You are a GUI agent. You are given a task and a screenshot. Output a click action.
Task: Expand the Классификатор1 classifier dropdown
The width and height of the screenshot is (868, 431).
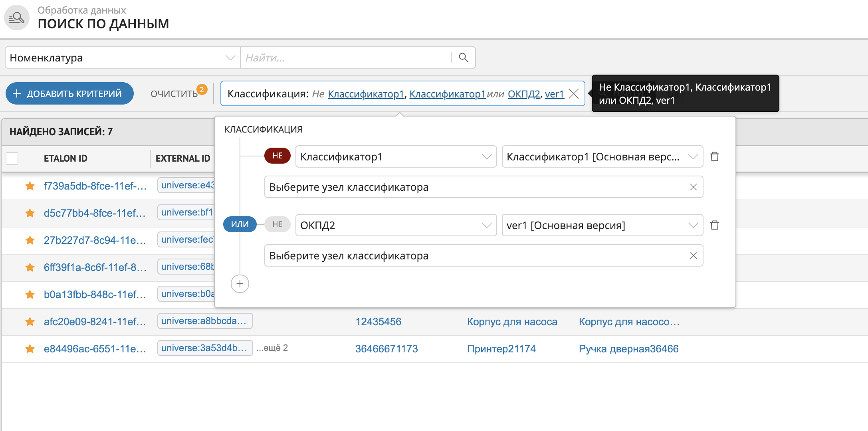395,157
